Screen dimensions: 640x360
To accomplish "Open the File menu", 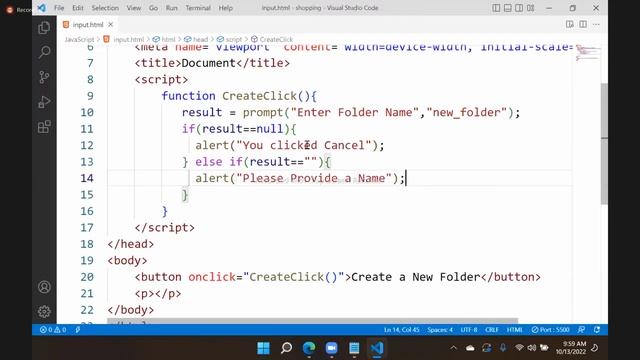I will (59, 8).
